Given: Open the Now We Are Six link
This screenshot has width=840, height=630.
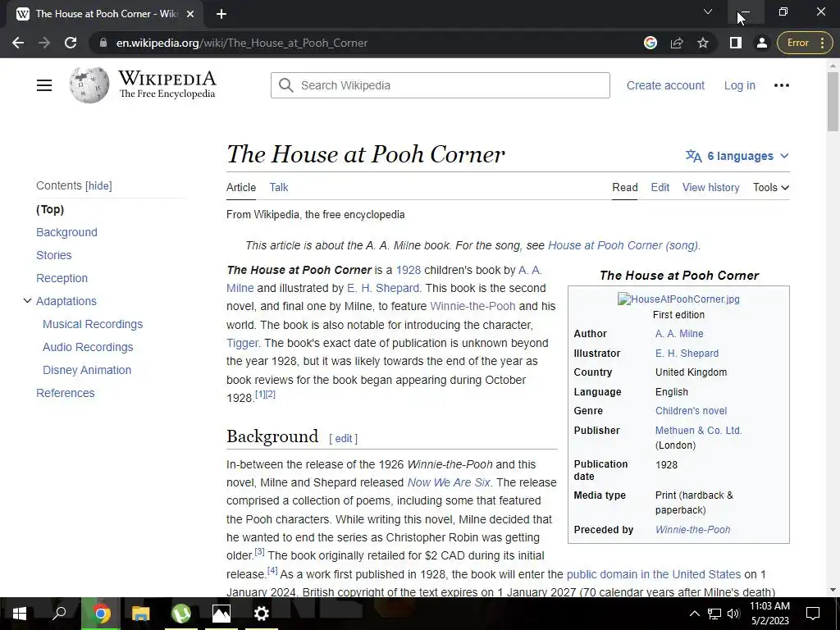Looking at the screenshot, I should pos(449,482).
